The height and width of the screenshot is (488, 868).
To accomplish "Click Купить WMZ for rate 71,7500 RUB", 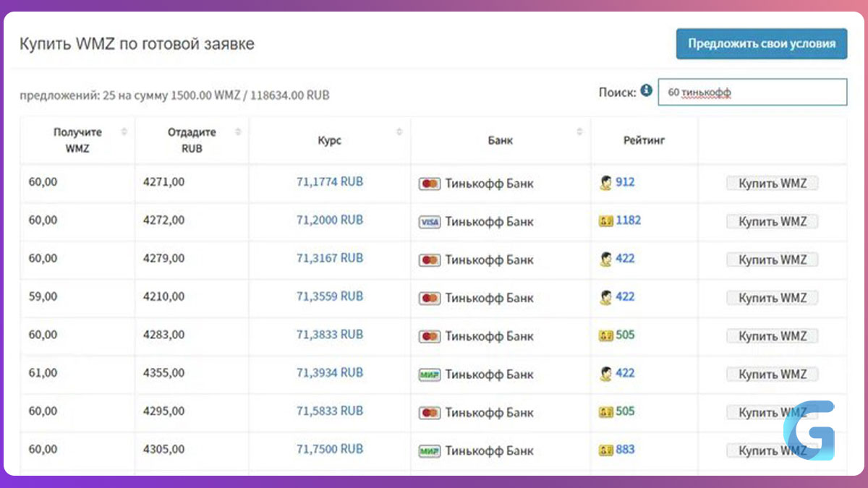I will (x=772, y=450).
